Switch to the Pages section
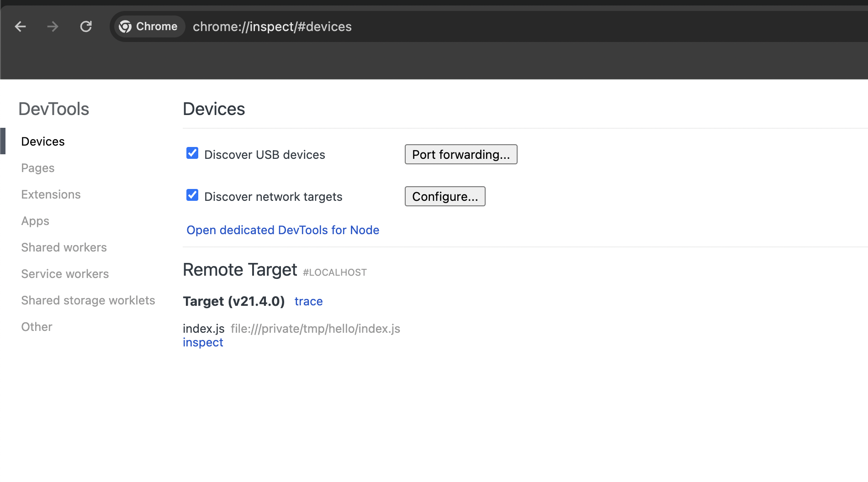The width and height of the screenshot is (868, 482). tap(38, 168)
